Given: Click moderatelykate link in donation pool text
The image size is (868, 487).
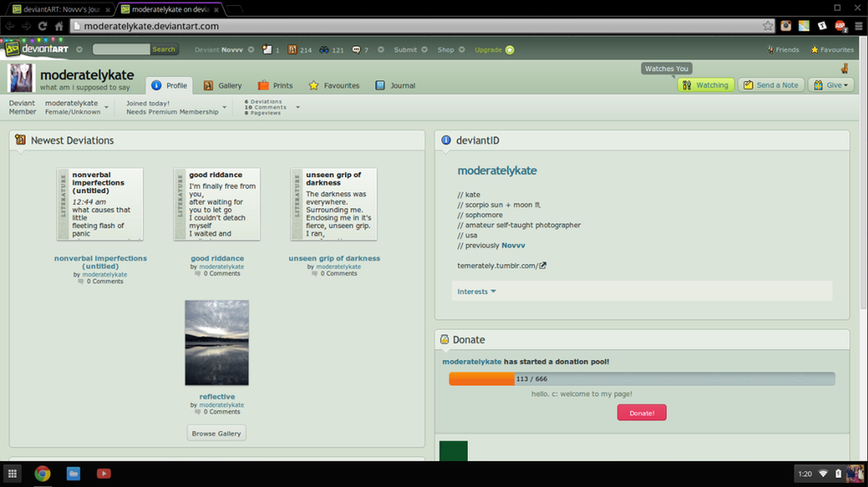Looking at the screenshot, I should 471,362.
